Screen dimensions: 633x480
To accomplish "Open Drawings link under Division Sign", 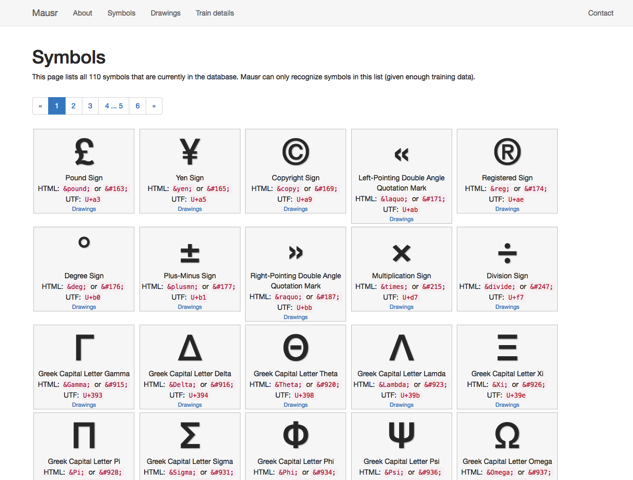I will pos(507,307).
